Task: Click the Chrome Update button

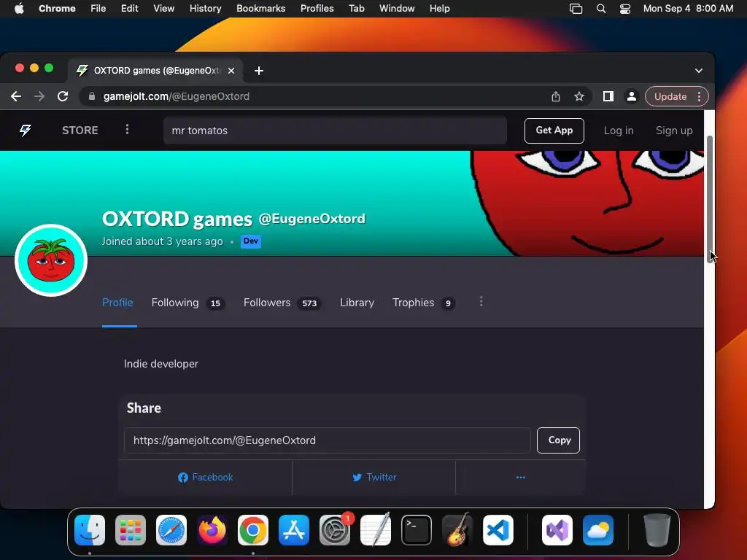Action: coord(670,97)
